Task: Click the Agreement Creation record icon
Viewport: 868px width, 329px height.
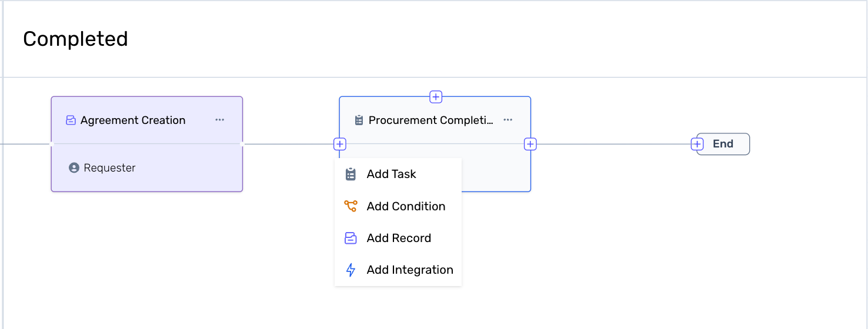Action: click(71, 120)
